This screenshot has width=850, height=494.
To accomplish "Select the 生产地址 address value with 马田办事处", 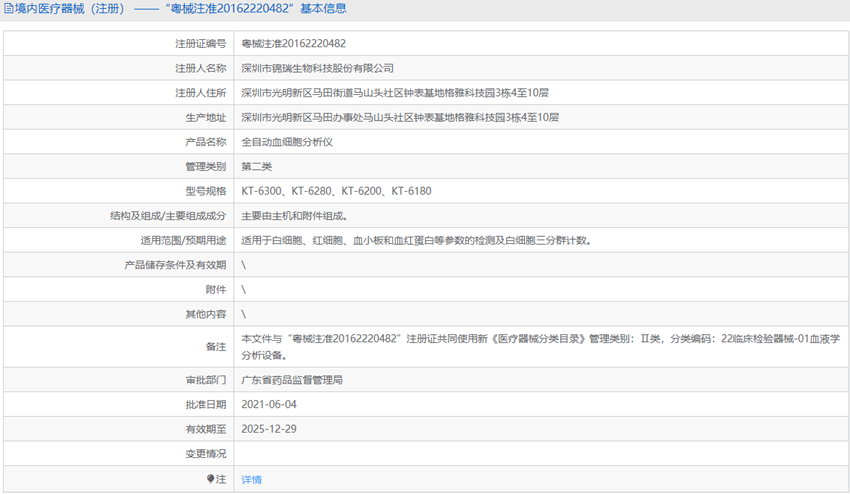I will click(x=400, y=117).
